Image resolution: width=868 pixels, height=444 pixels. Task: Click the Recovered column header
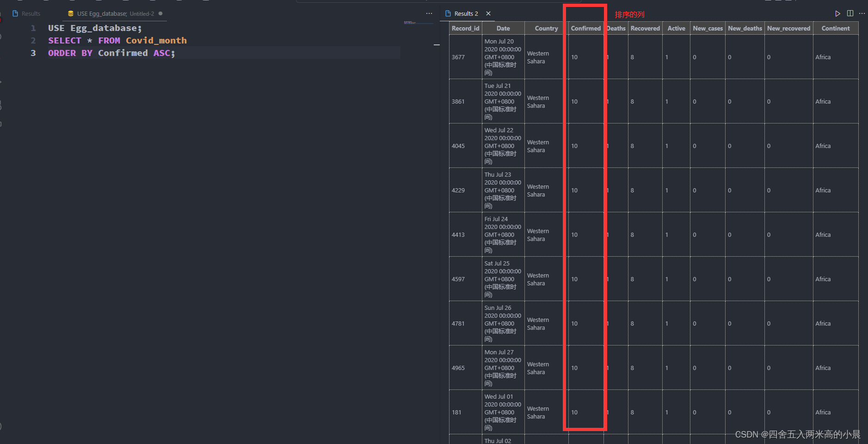645,28
